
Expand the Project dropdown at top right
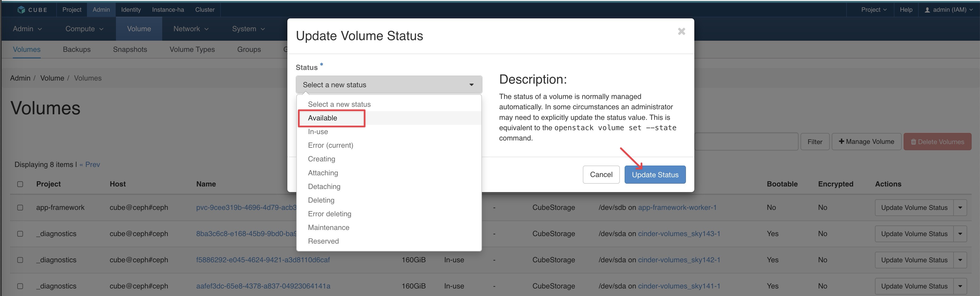point(874,9)
